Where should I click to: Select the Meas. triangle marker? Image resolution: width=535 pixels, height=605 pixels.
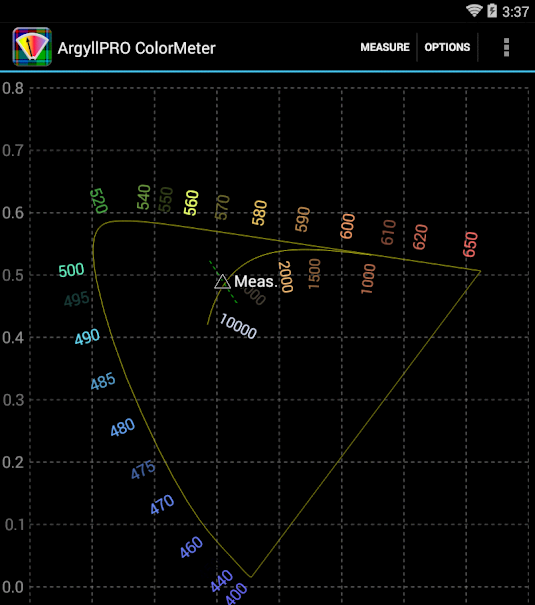click(x=222, y=282)
